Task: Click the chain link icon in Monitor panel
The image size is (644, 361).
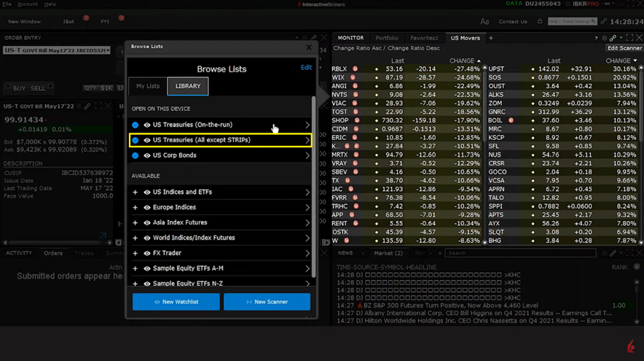Action: (613, 38)
